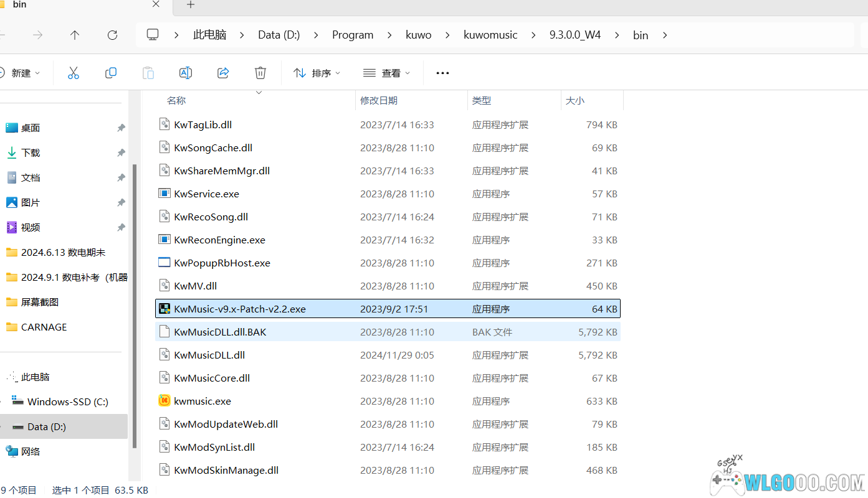The height and width of the screenshot is (498, 868).
Task: Select Windows-SSD (C:) in the sidebar
Action: tap(67, 402)
